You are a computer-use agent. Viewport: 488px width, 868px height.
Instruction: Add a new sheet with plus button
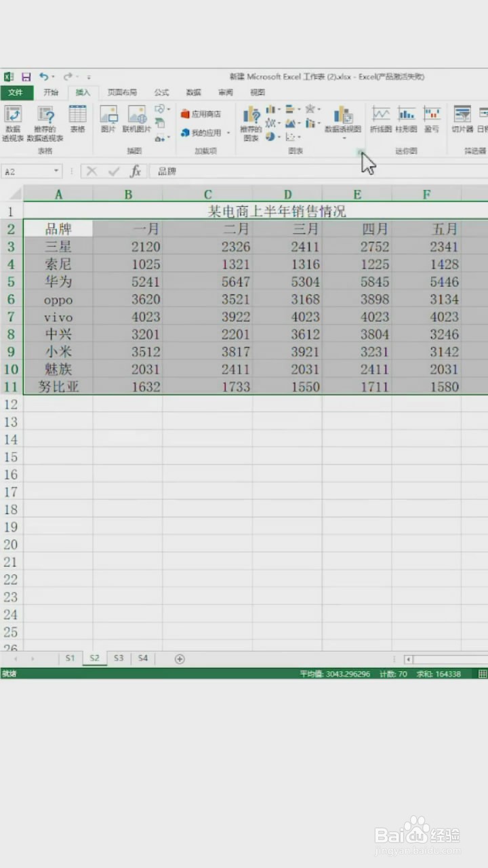(180, 659)
